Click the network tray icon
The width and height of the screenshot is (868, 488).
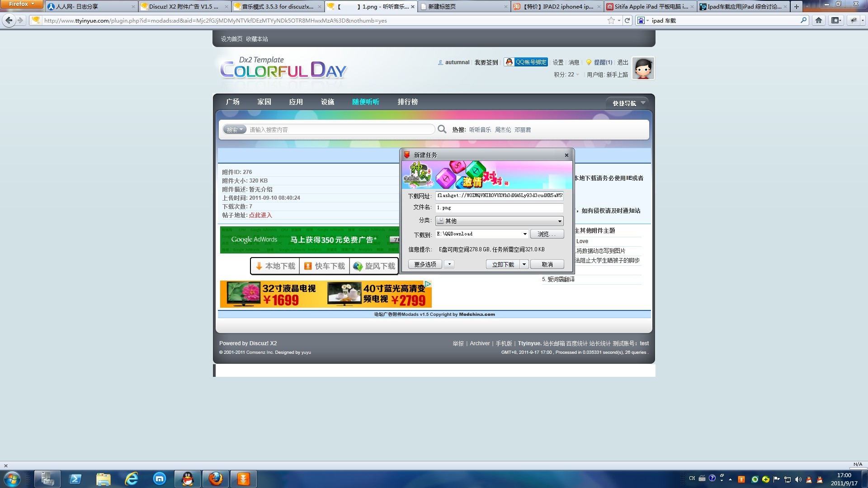tap(788, 479)
